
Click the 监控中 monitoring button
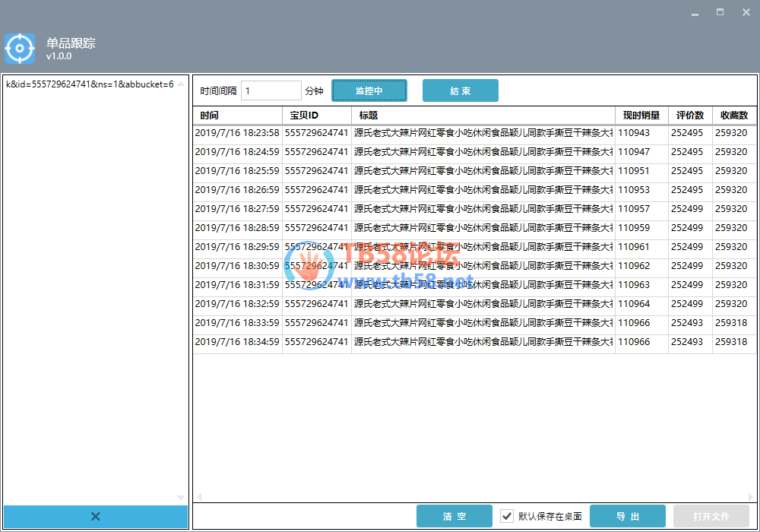point(369,90)
